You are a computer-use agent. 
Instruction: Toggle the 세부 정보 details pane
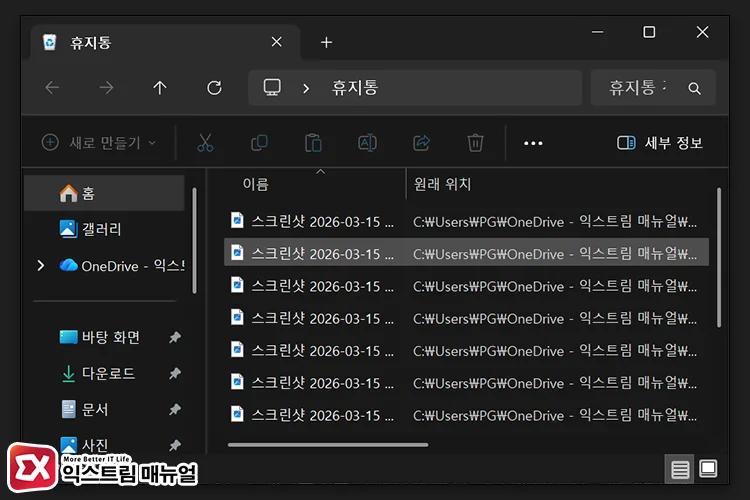pos(660,143)
